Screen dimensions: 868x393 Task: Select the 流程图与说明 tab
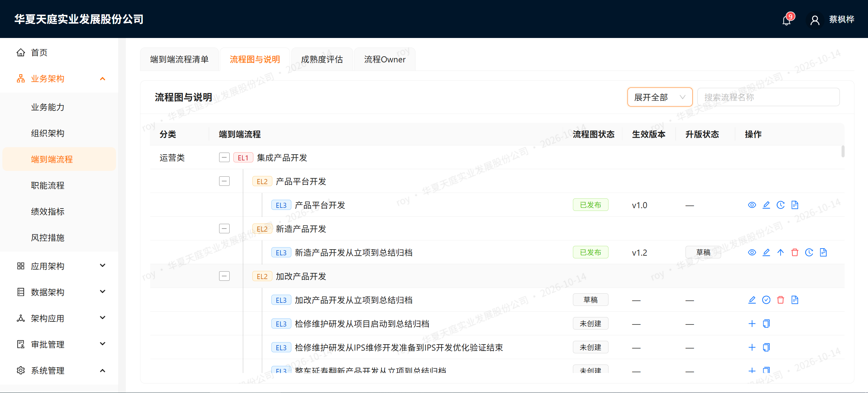(255, 60)
